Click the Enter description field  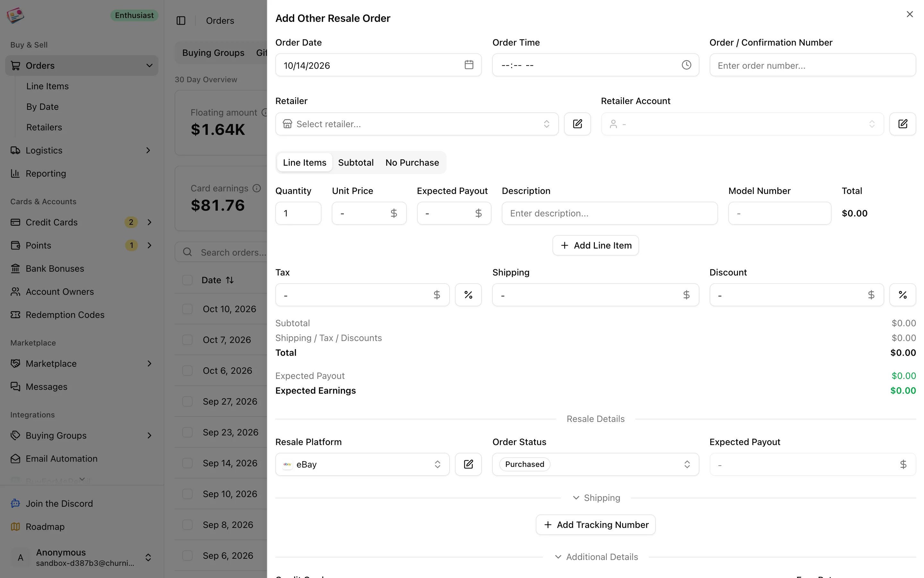pos(609,213)
